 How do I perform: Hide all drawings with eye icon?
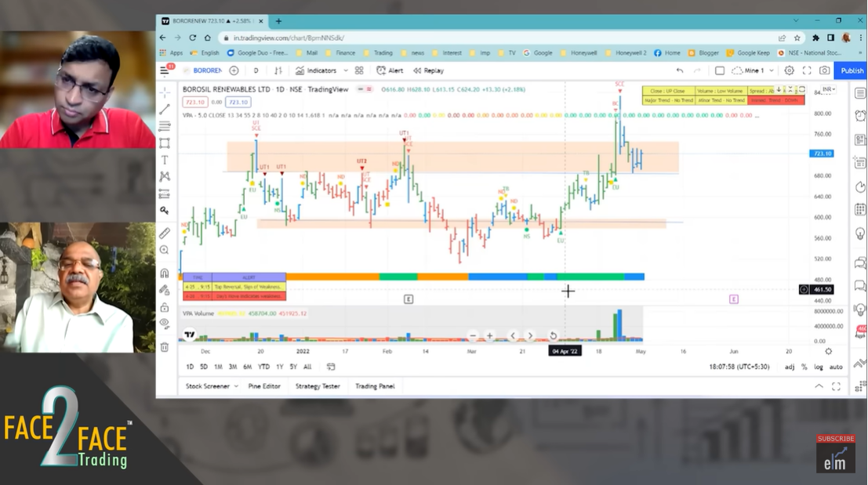tap(165, 324)
